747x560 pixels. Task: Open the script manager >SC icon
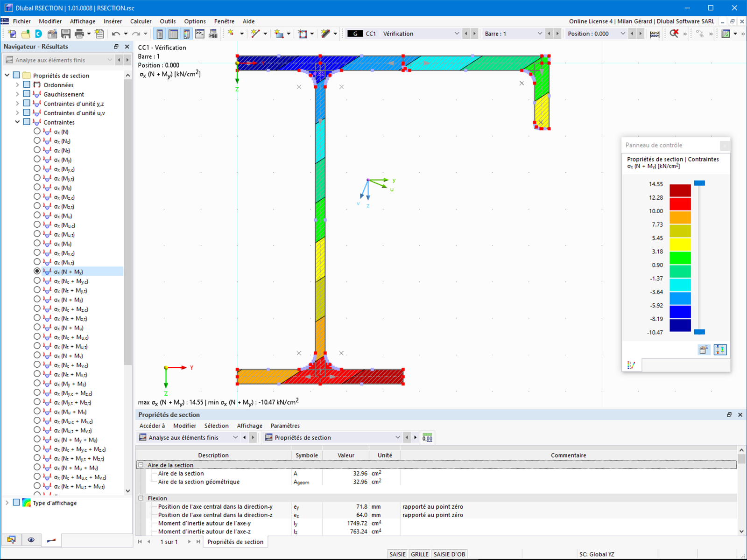[213, 34]
